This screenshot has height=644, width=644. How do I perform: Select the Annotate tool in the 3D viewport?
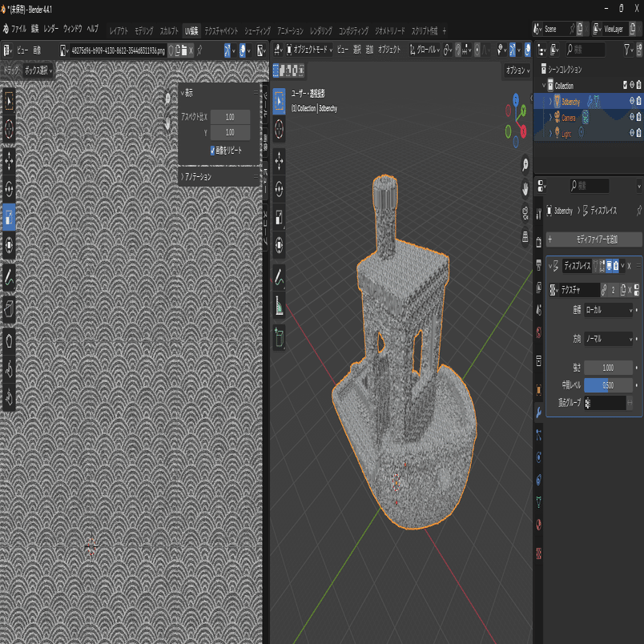click(x=279, y=277)
